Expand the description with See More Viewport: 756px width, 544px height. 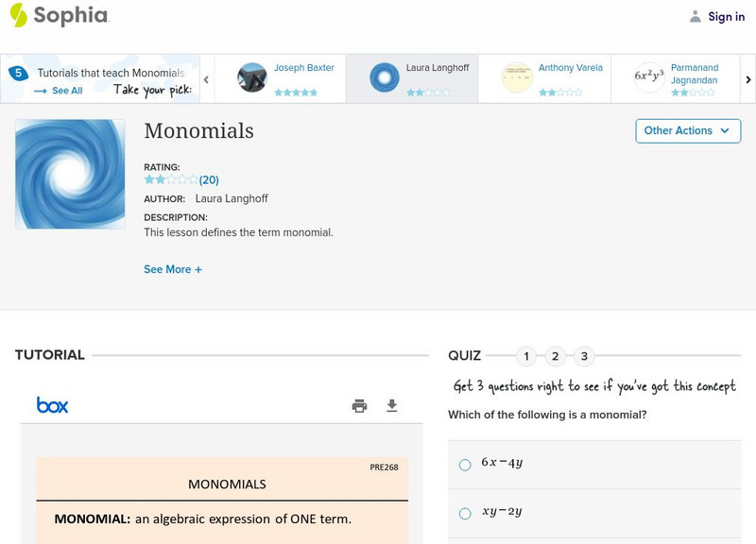(174, 269)
